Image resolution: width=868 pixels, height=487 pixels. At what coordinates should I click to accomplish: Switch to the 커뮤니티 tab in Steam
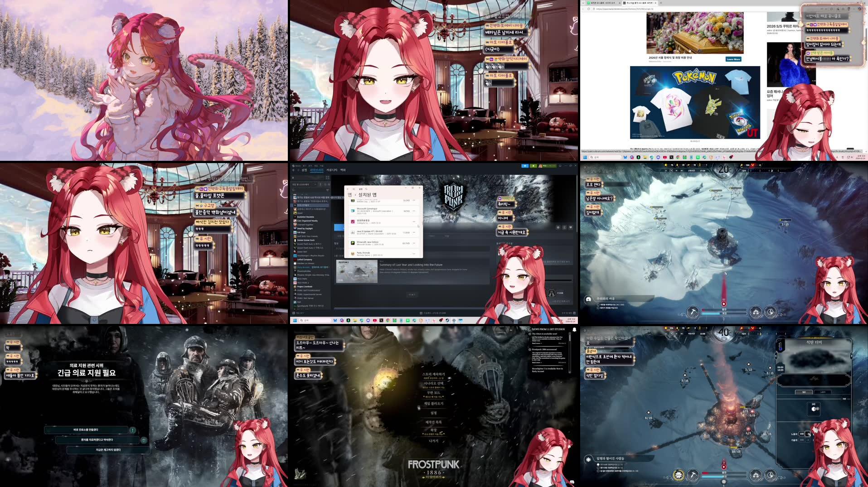332,170
